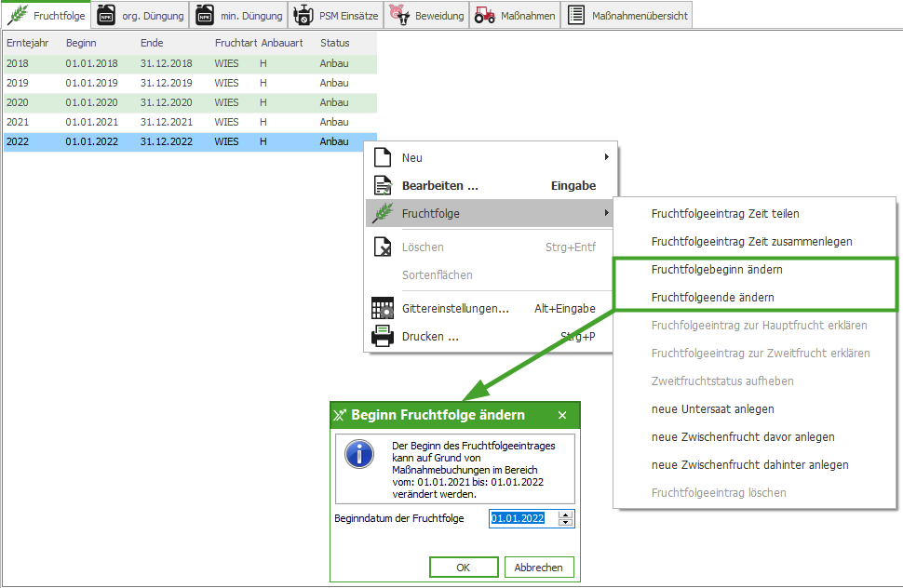Expand the Neu submenu arrow
903x588 pixels.
[x=607, y=157]
